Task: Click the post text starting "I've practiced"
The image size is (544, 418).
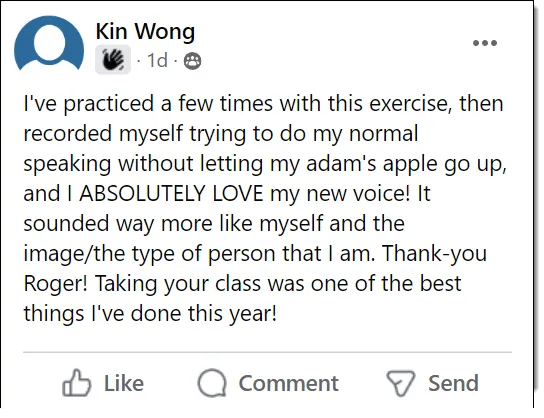Action: click(x=265, y=208)
